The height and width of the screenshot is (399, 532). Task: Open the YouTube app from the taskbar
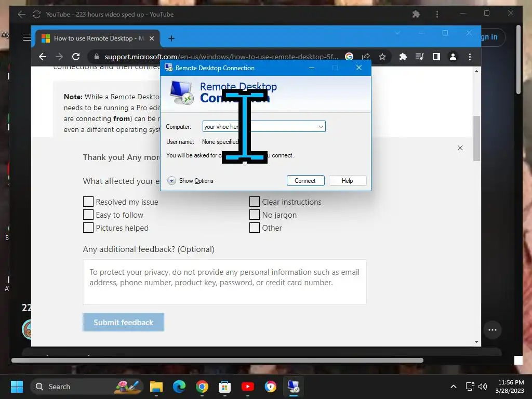(x=248, y=387)
